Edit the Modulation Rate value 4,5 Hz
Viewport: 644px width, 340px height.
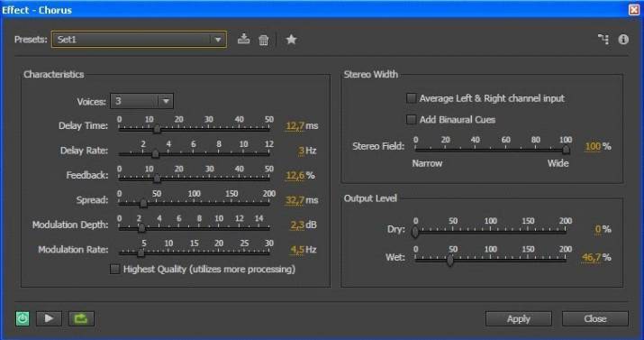[x=297, y=250]
